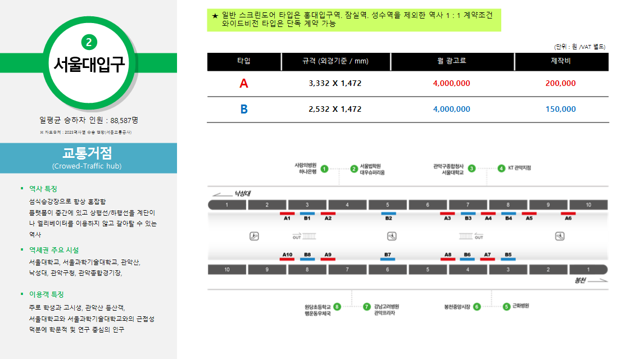This screenshot has width=644, height=359.
Task: Select the red type A row label
Action: 243,84
